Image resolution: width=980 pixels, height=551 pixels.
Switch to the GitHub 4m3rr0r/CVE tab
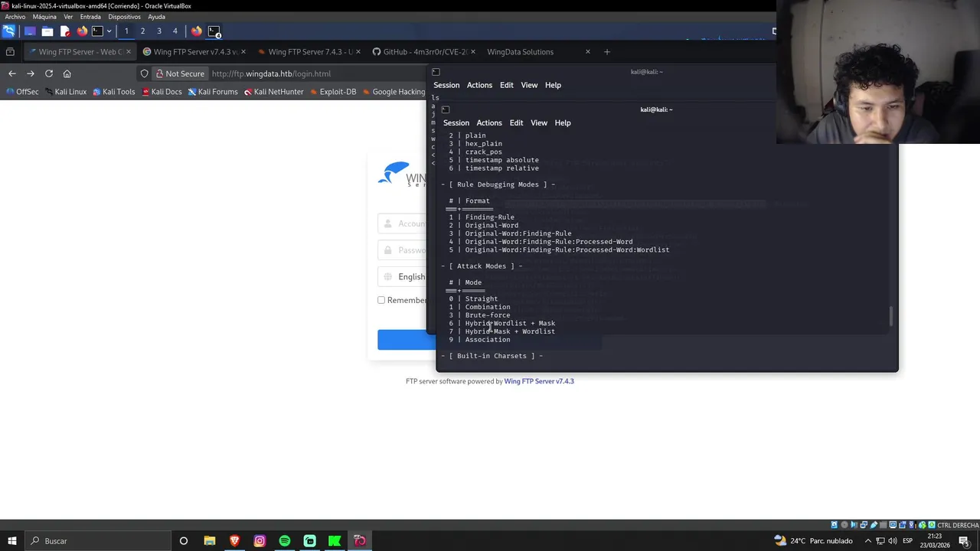(x=423, y=52)
